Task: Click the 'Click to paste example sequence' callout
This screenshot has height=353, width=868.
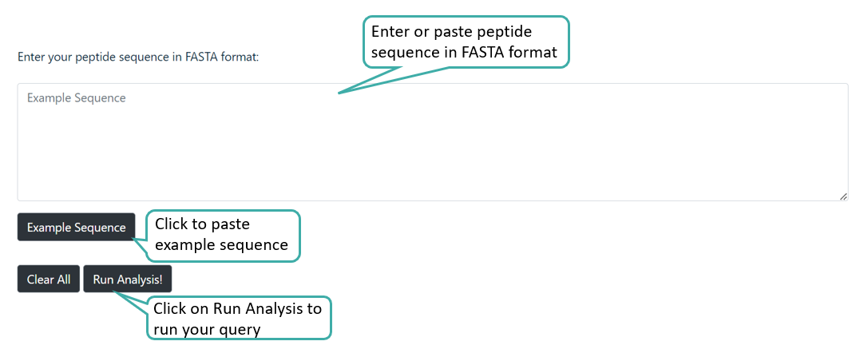Action: click(221, 235)
